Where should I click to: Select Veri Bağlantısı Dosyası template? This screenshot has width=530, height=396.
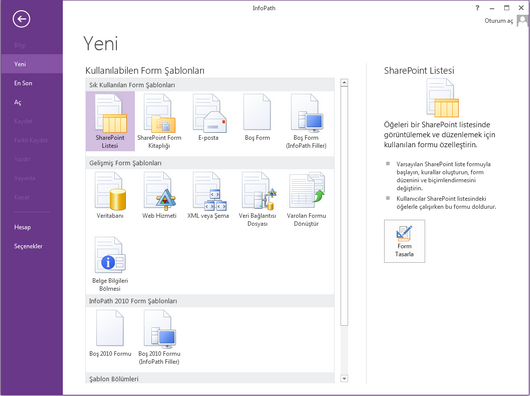257,199
